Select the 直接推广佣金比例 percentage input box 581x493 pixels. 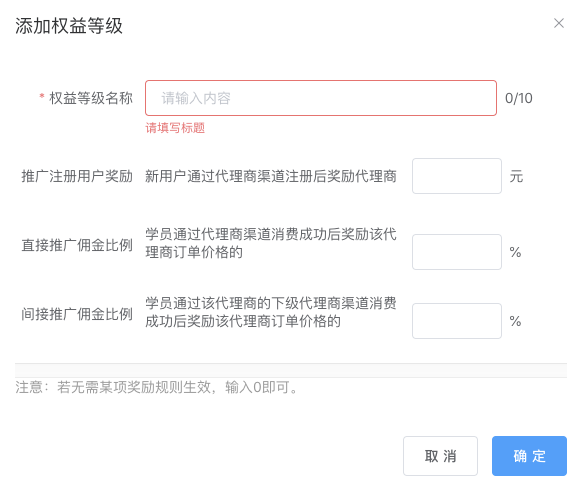(x=457, y=252)
